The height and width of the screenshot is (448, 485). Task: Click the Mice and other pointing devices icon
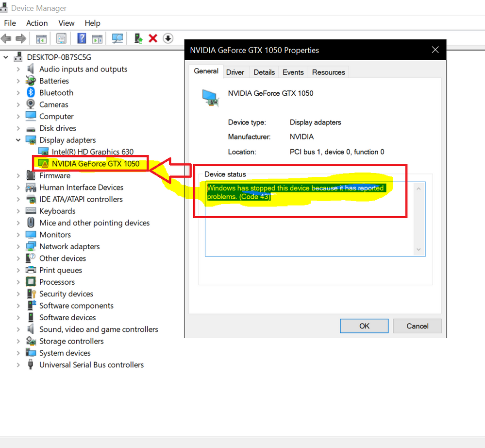click(x=31, y=222)
